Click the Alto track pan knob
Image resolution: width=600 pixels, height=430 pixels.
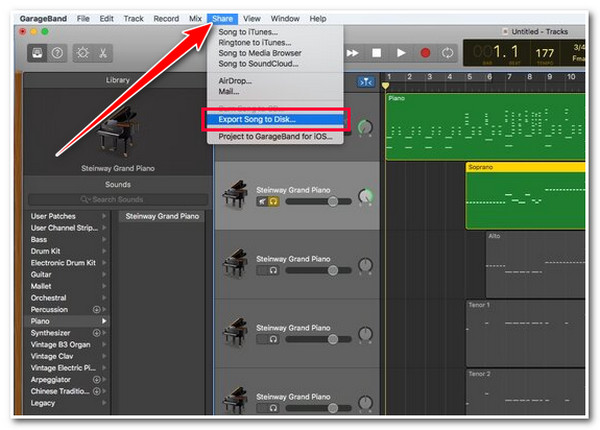click(365, 265)
